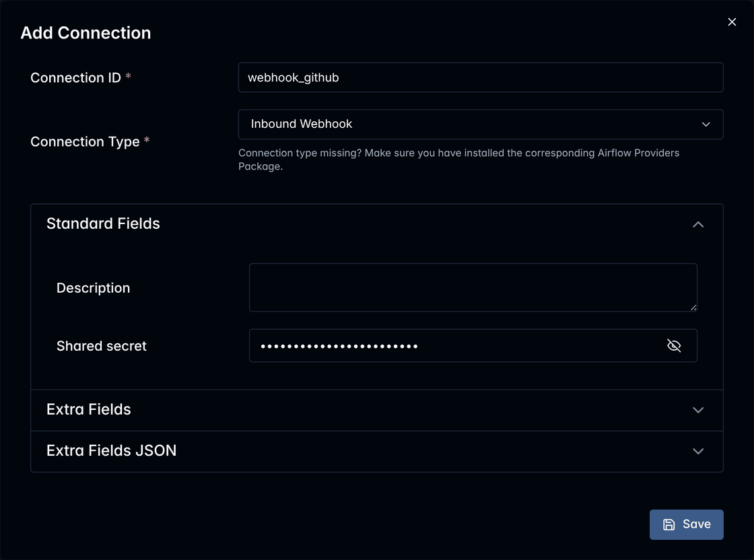Image resolution: width=754 pixels, height=560 pixels.
Task: Click the Shared secret label
Action: tap(102, 346)
